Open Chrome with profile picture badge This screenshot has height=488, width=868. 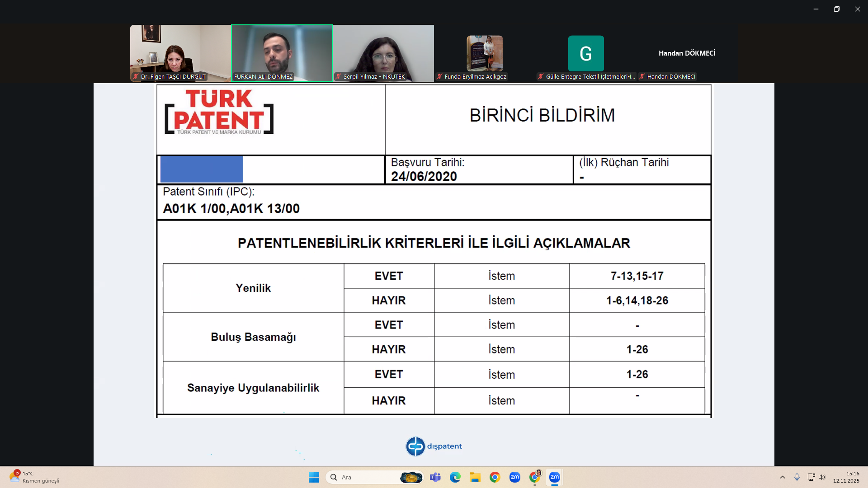(x=535, y=477)
